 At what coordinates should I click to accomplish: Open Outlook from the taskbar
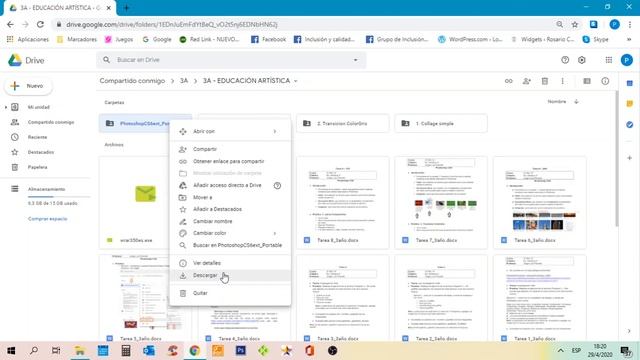click(149, 350)
